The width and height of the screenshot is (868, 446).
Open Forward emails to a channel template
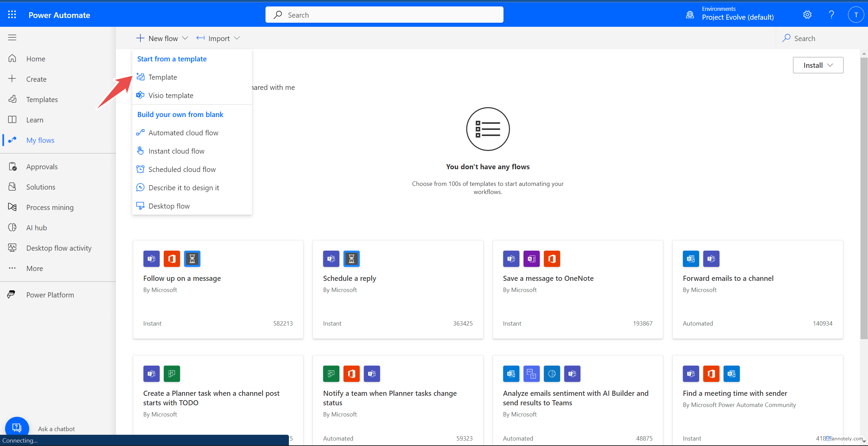click(x=757, y=289)
